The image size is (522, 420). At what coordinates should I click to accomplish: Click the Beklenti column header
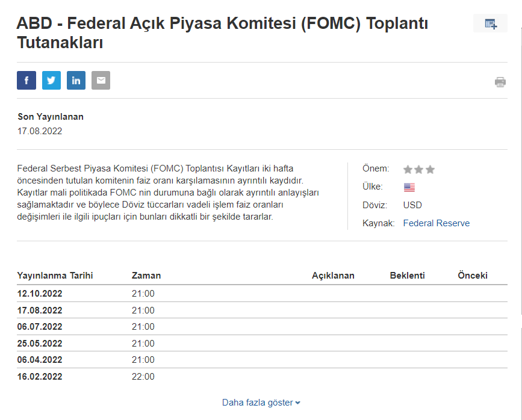[x=407, y=276]
